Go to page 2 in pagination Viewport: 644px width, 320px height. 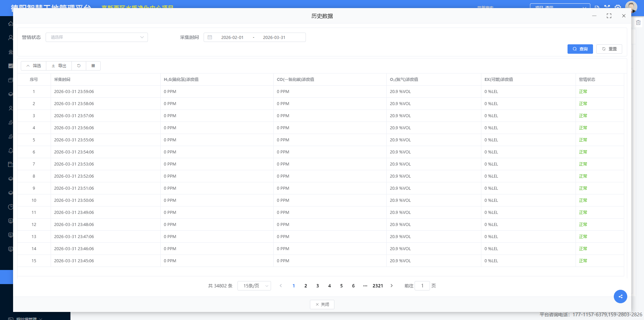tap(306, 286)
